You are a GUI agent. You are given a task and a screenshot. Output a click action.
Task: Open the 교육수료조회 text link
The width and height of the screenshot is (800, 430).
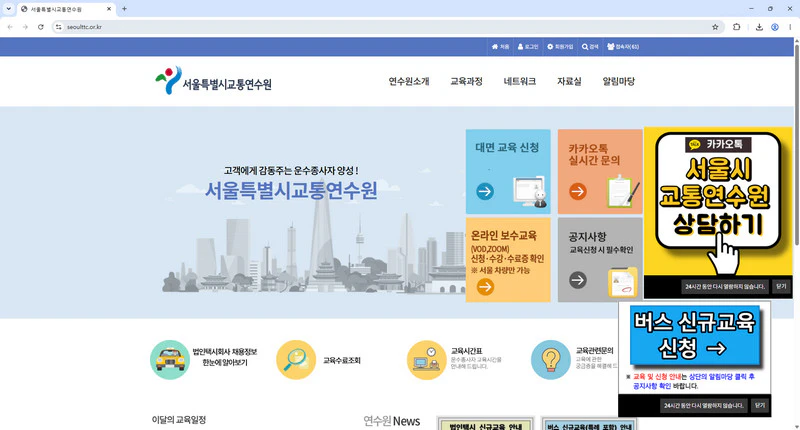(342, 360)
